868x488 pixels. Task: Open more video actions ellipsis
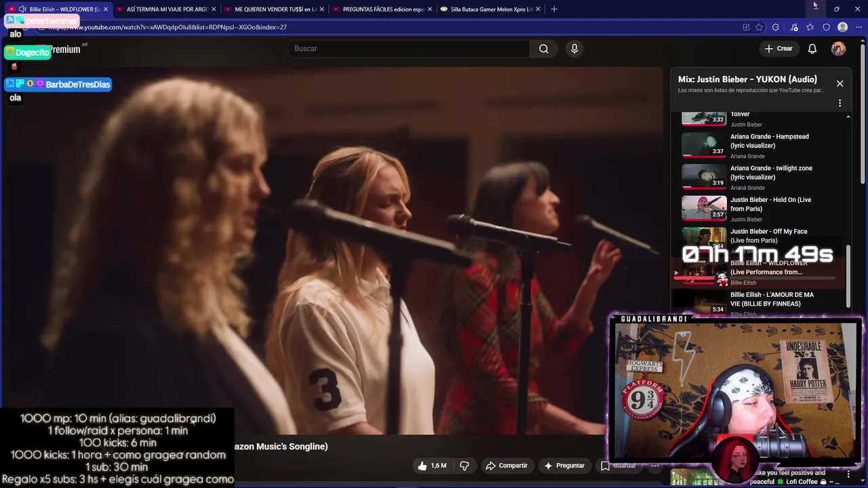pyautogui.click(x=655, y=466)
